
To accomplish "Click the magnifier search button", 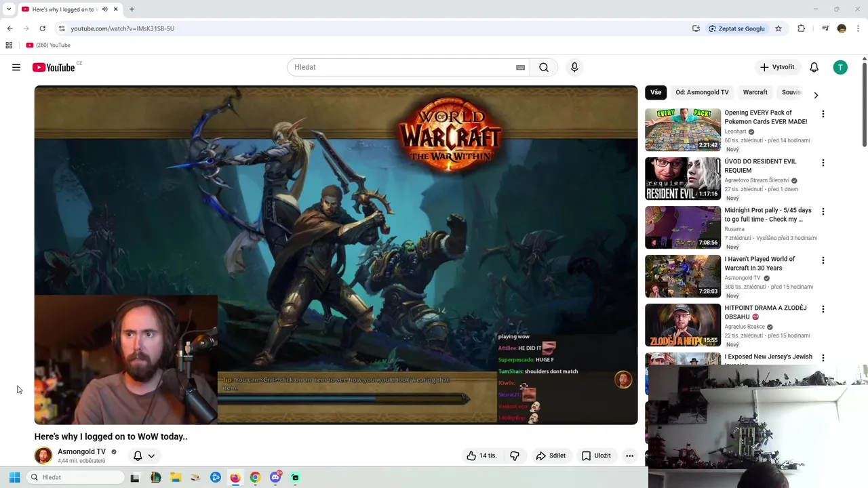I will tap(544, 67).
